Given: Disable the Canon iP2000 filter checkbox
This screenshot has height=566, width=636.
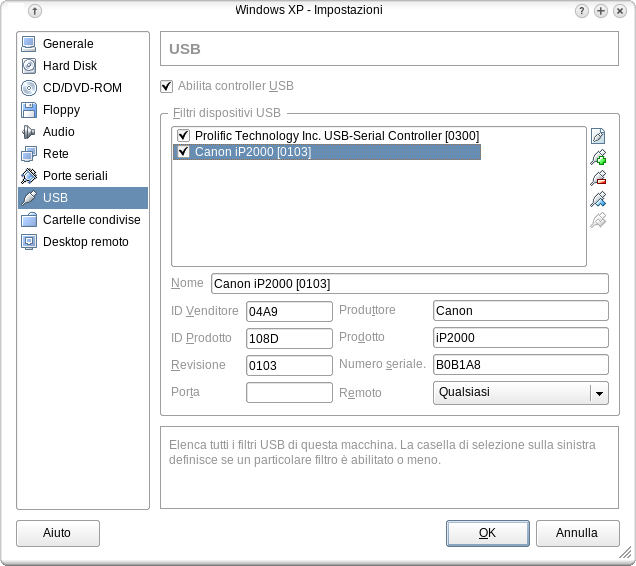Looking at the screenshot, I should point(183,153).
